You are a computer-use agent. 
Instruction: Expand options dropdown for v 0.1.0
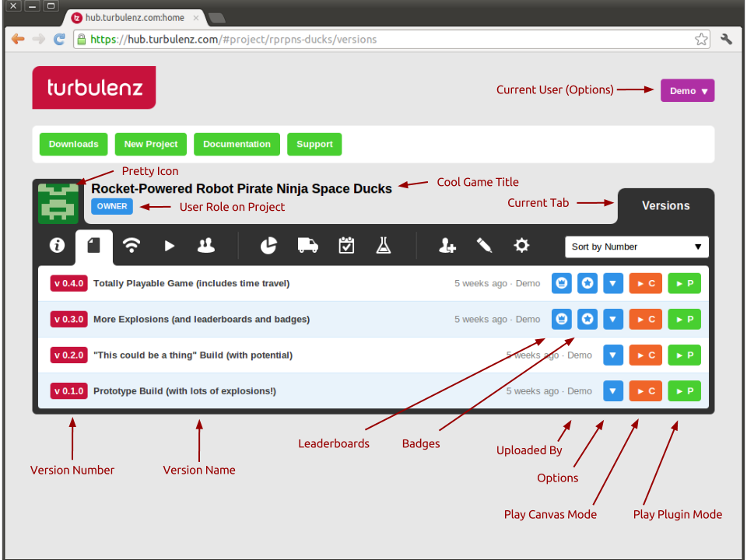click(613, 391)
